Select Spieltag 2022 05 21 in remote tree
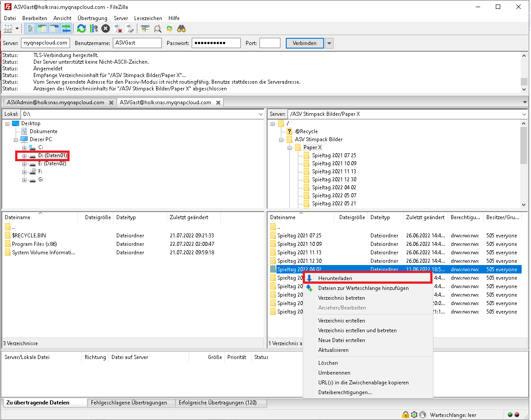This screenshot has height=420, width=531. click(334, 204)
